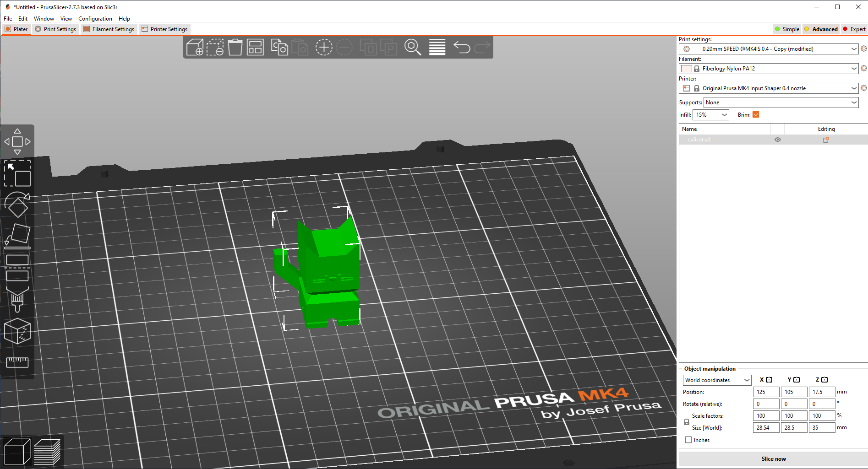This screenshot has width=868, height=469.
Task: Toggle the Brim checkbox
Action: 756,114
